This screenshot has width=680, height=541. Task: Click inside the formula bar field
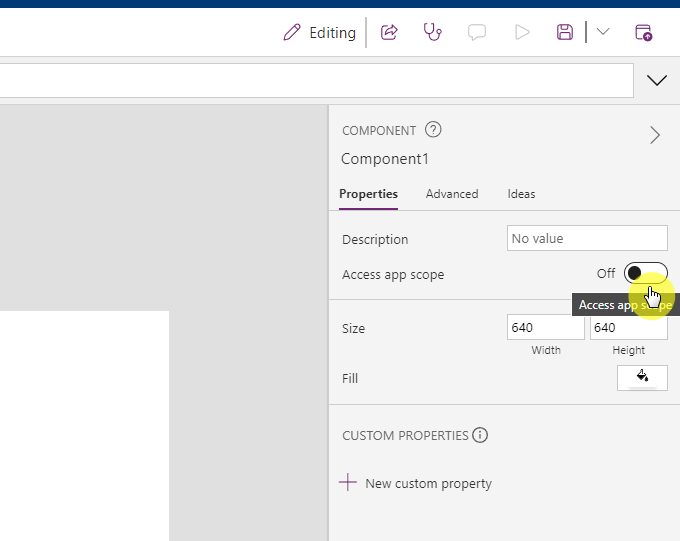point(317,80)
